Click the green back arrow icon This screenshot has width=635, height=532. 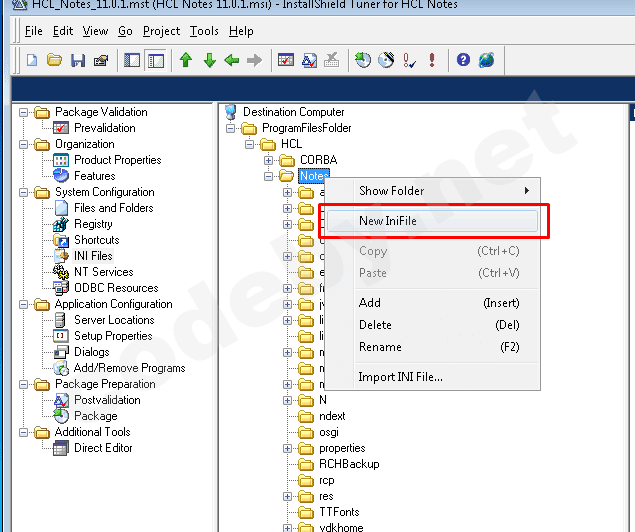pyautogui.click(x=232, y=61)
